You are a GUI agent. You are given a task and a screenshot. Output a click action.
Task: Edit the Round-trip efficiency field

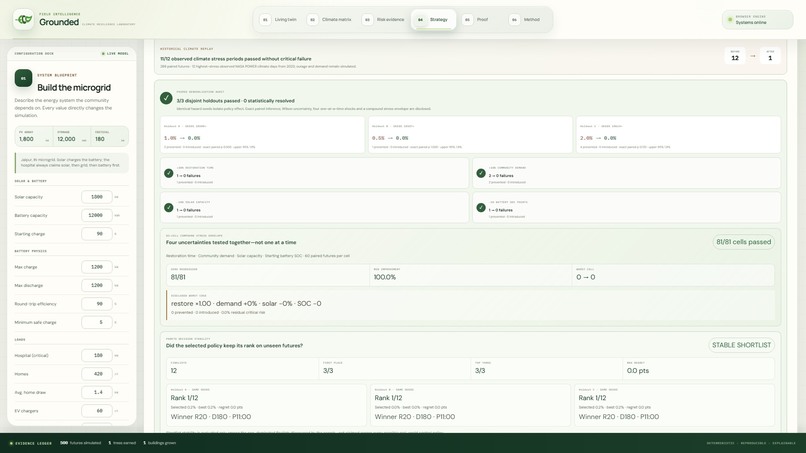(97, 304)
